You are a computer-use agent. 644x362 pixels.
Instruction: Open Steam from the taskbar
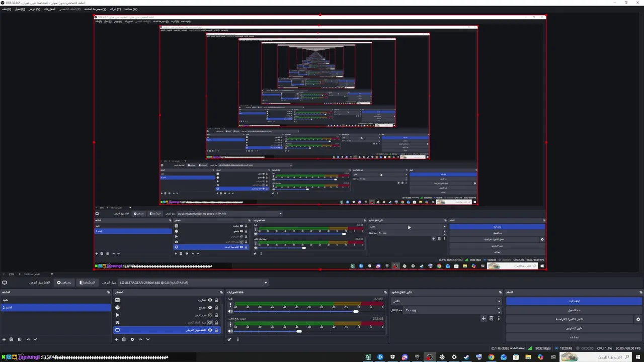[466, 357]
